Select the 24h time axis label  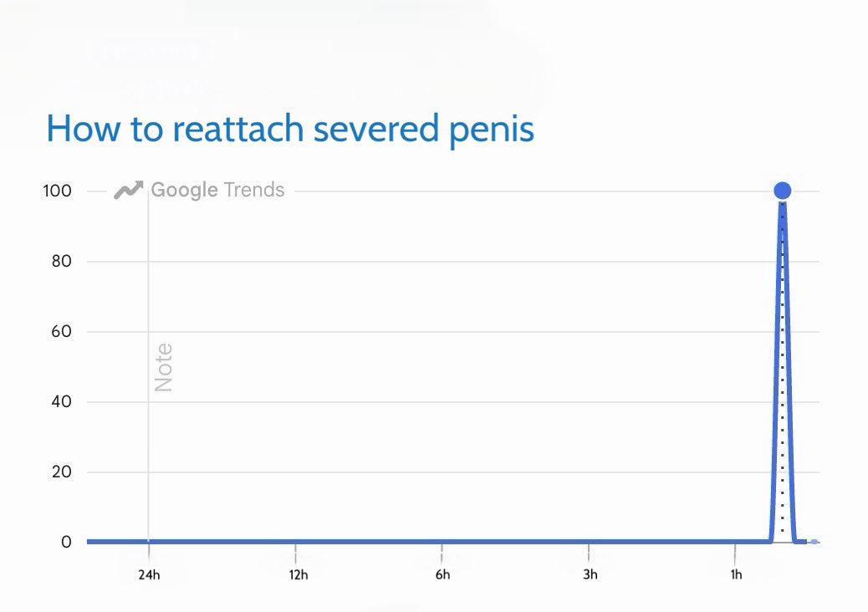coord(149,575)
